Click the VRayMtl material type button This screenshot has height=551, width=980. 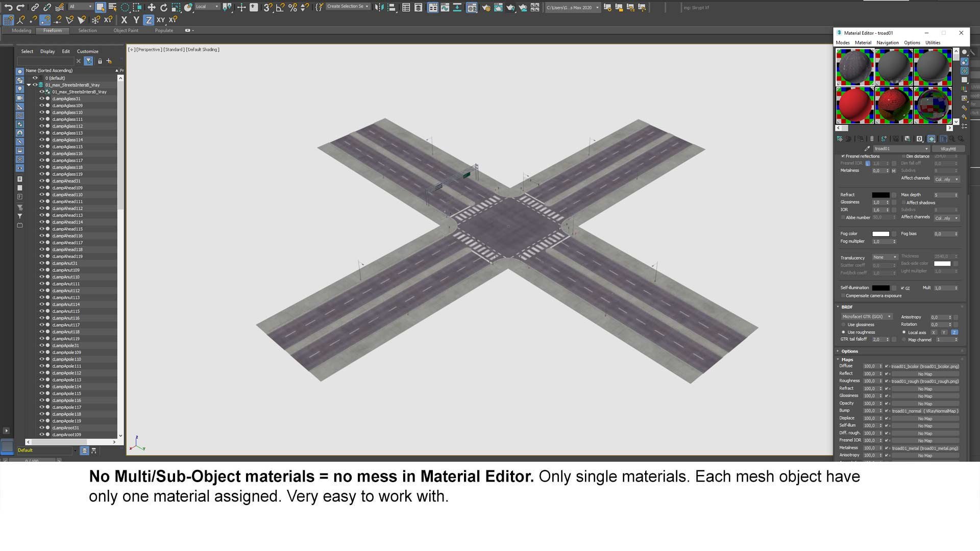click(x=948, y=149)
